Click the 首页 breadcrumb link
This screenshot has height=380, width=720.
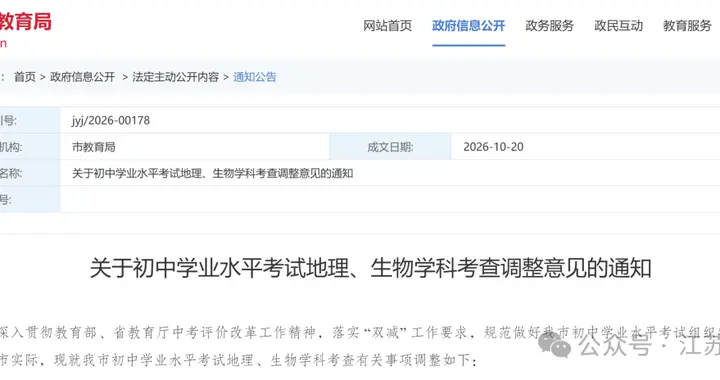[x=25, y=77]
